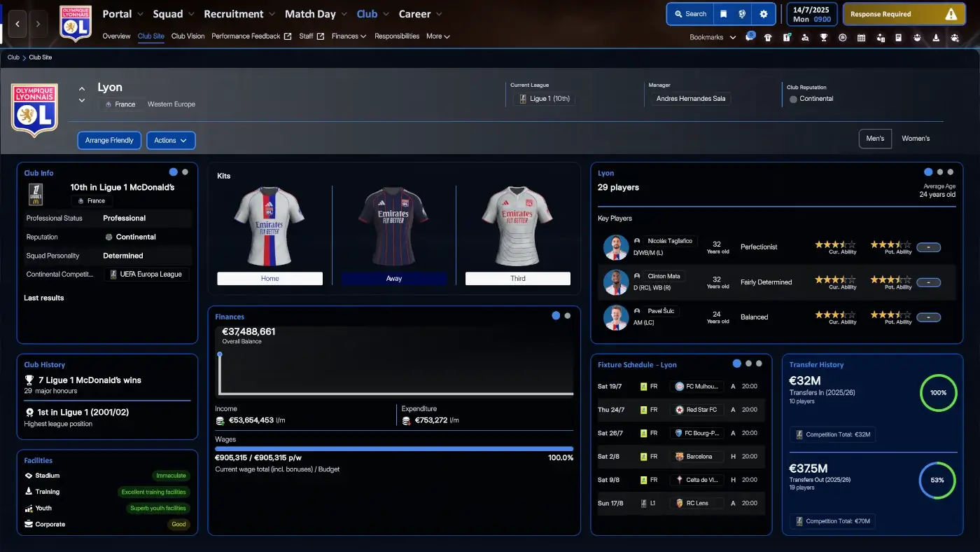Select second page dot in Fixture Schedule panel
980x552 pixels.
pos(749,364)
